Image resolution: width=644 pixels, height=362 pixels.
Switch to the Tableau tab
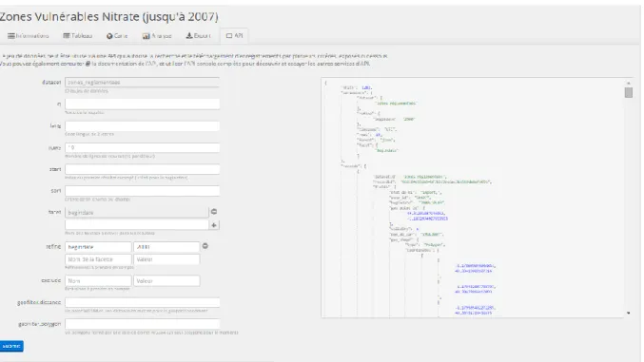coord(78,36)
